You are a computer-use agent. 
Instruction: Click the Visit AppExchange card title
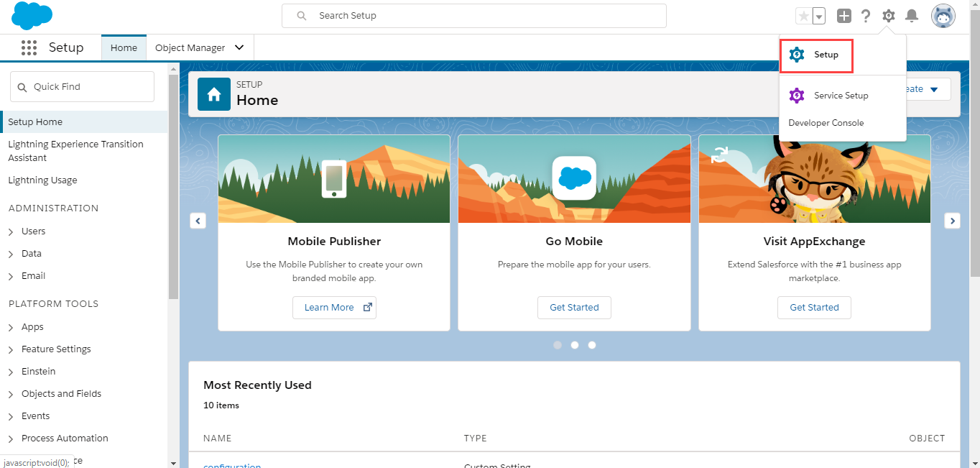pos(814,242)
